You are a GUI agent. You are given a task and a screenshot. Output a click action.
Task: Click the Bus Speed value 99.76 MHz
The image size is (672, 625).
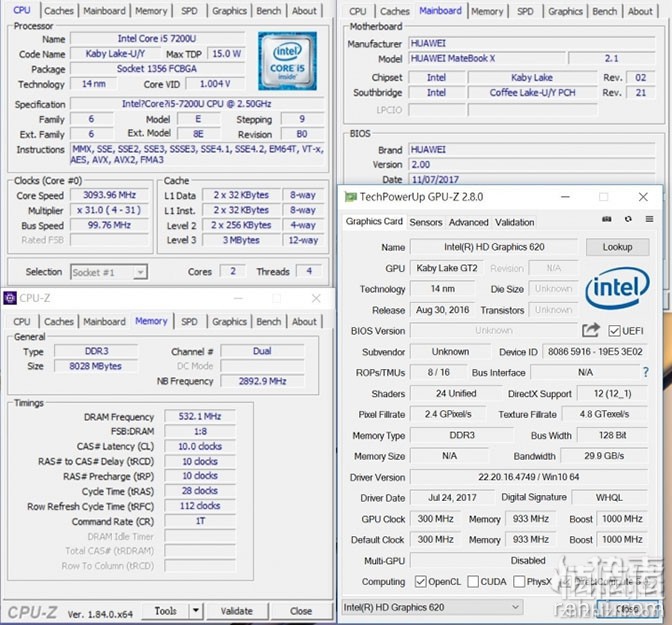pos(109,225)
